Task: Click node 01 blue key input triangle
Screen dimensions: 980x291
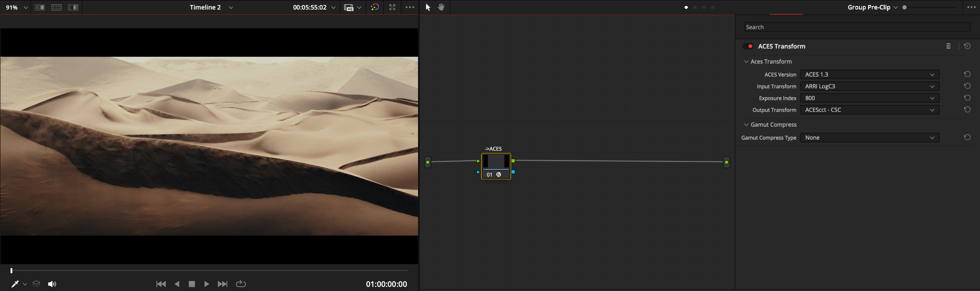Action: (478, 172)
